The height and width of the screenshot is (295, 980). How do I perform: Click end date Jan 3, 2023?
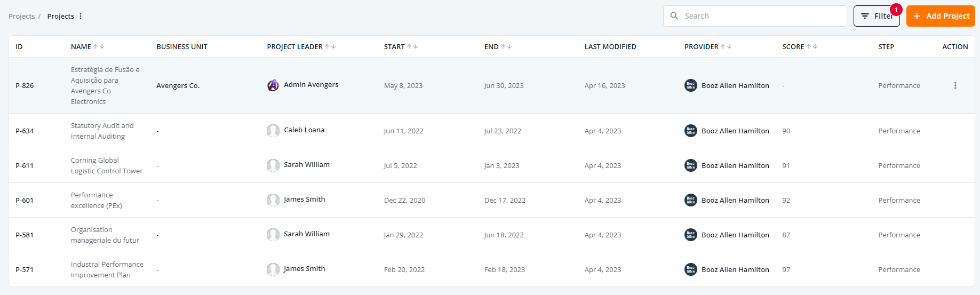501,165
